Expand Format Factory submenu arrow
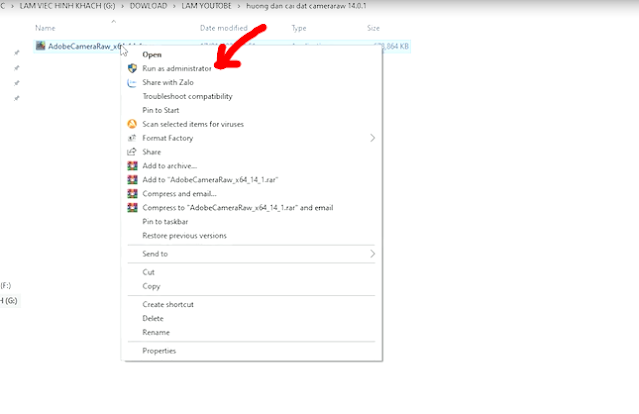 (x=372, y=138)
